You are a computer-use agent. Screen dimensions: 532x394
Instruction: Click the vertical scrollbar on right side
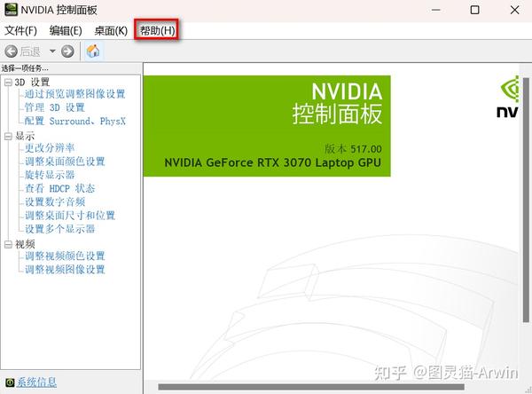point(526,200)
